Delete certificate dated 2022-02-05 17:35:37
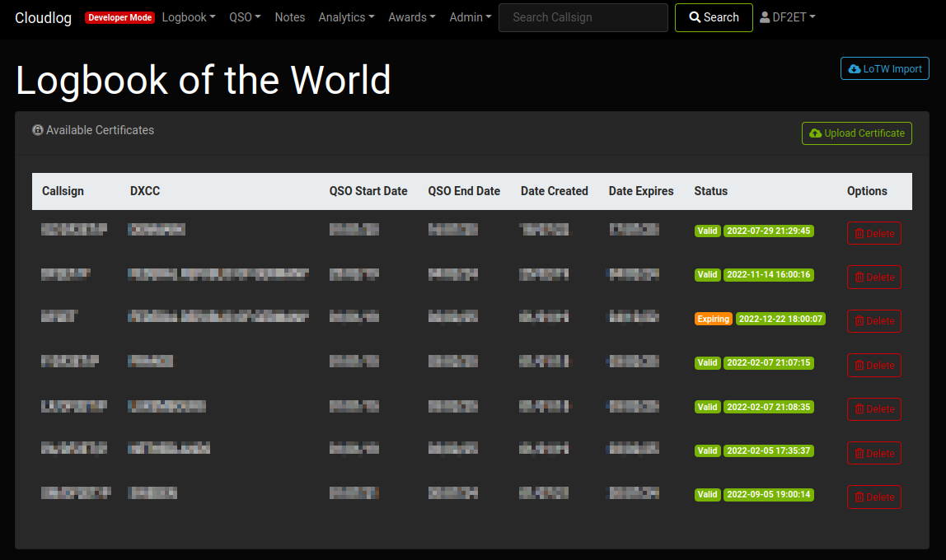This screenshot has height=560, width=946. pos(874,453)
